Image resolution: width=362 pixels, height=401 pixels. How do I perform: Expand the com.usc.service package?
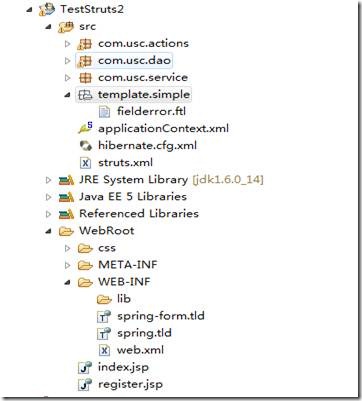(x=68, y=78)
